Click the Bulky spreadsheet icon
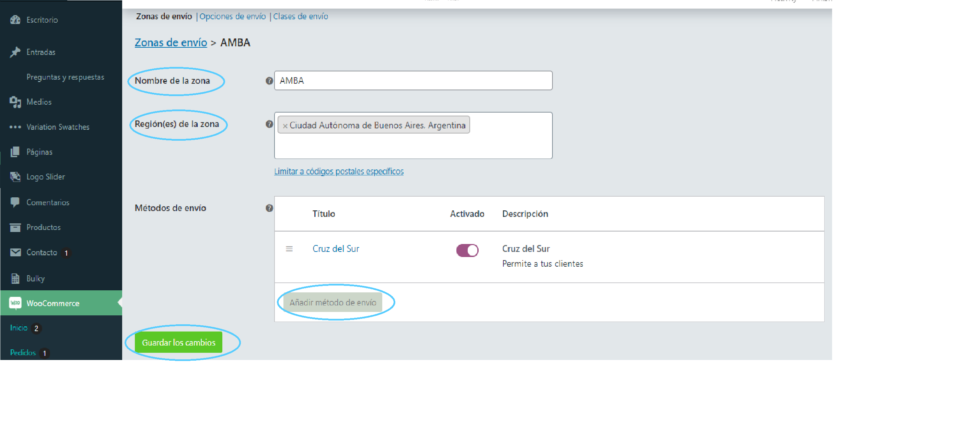 coord(15,278)
